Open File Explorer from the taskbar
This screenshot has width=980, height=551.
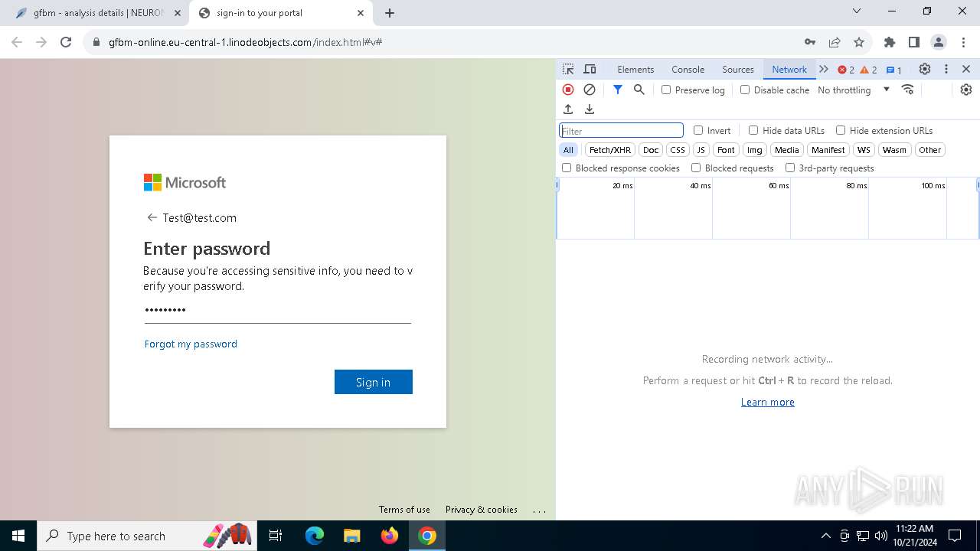(352, 536)
